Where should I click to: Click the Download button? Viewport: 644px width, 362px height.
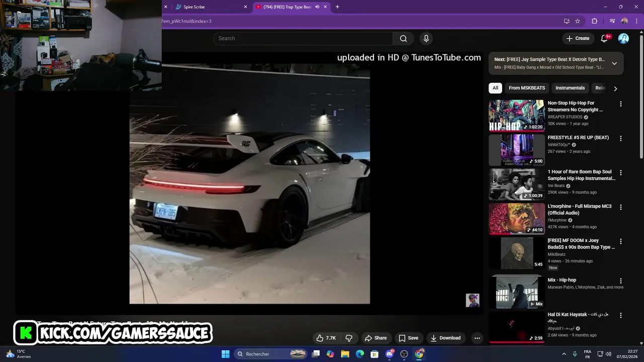(445, 338)
